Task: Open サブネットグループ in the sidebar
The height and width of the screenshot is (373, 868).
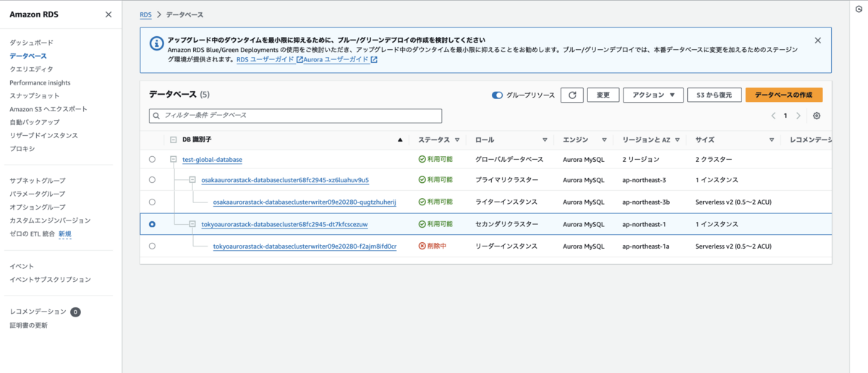Action: click(x=38, y=181)
